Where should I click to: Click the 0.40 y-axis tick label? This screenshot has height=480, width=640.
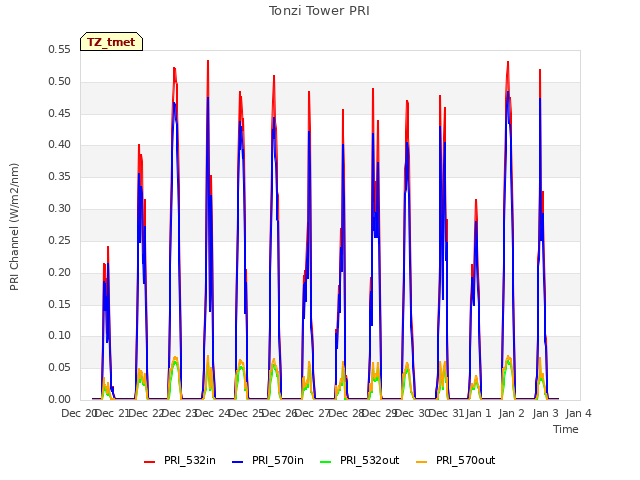pyautogui.click(x=60, y=144)
